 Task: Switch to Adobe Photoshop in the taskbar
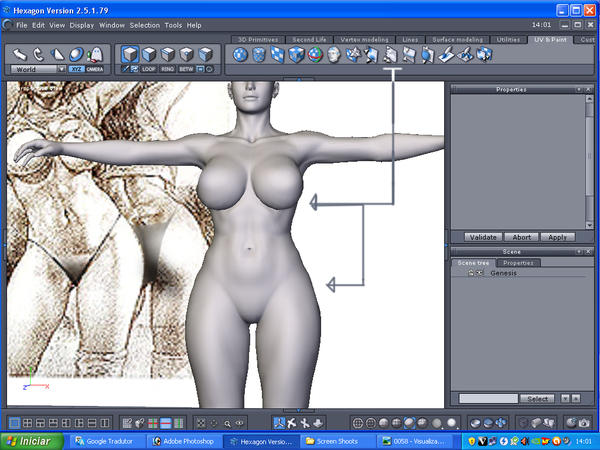pos(183,441)
